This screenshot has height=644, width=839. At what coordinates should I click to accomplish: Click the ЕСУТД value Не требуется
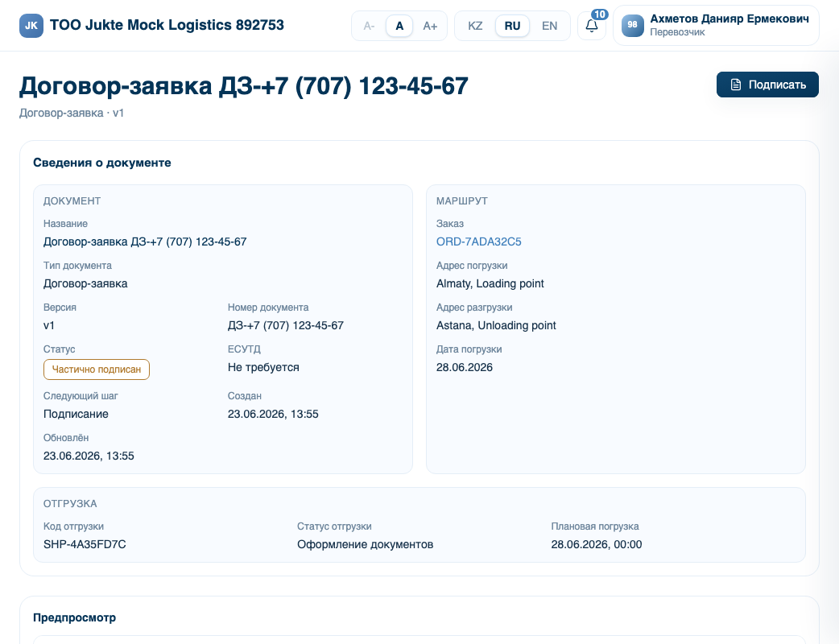pyautogui.click(x=263, y=367)
